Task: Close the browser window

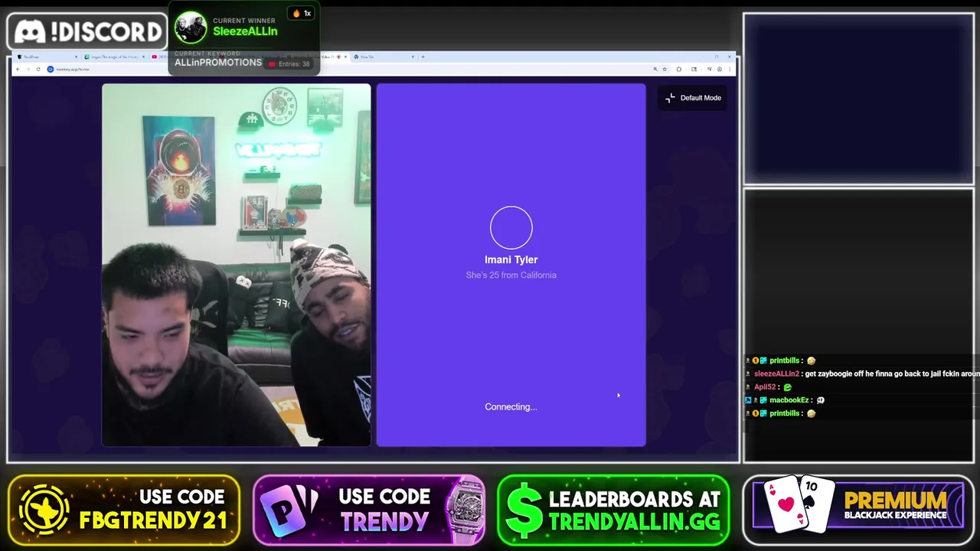Action: 729,57
